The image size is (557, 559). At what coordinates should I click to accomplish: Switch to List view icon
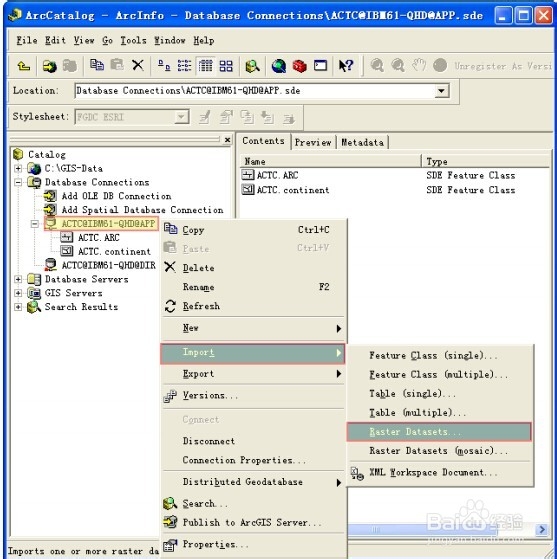coord(184,66)
